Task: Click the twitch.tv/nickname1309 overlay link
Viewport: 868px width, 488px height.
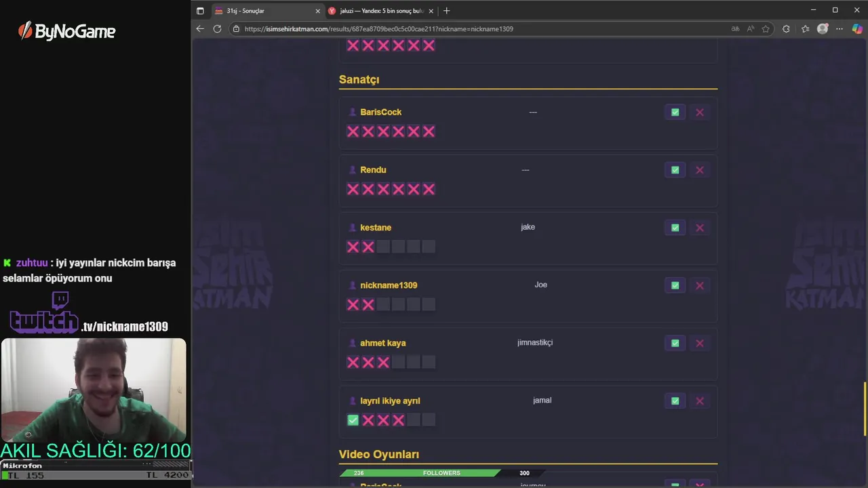Action: pyautogui.click(x=89, y=314)
